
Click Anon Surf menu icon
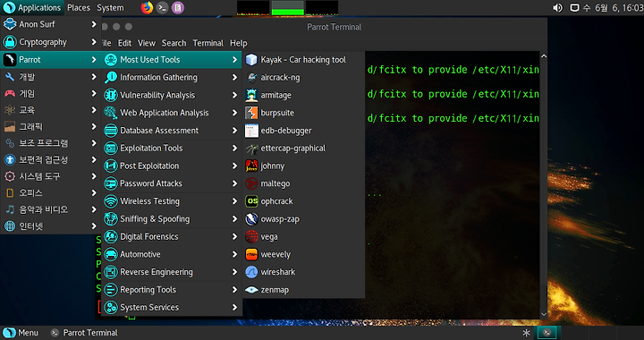point(10,24)
